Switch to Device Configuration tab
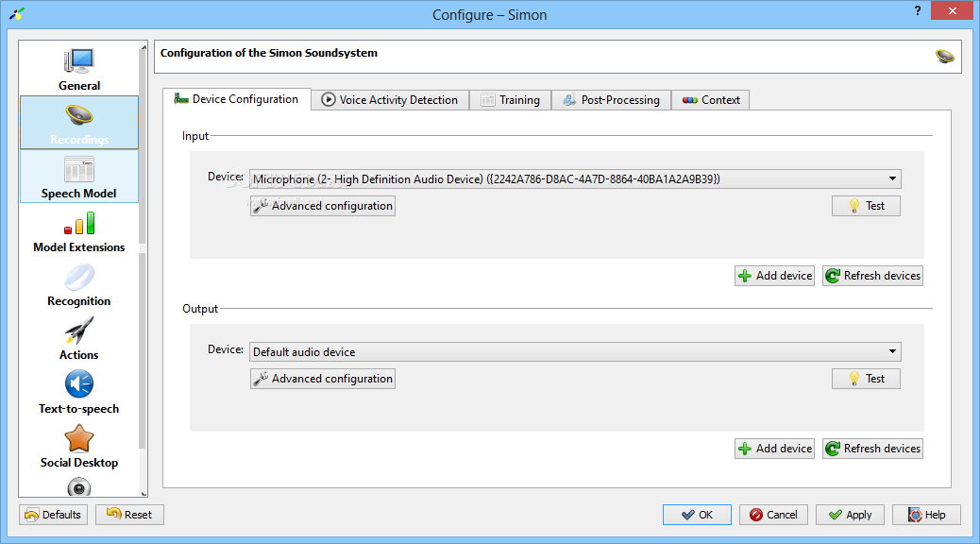This screenshot has width=980, height=544. pyautogui.click(x=237, y=99)
